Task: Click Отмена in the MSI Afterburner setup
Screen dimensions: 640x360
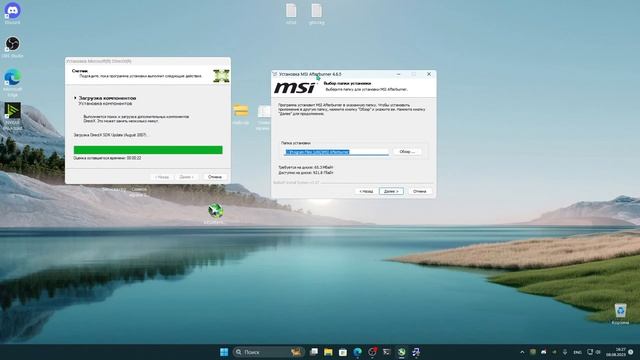Action: click(419, 191)
